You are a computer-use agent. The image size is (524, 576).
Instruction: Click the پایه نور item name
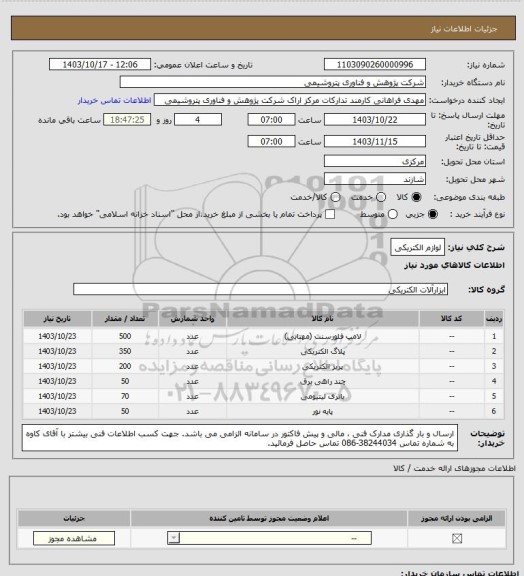pos(323,412)
